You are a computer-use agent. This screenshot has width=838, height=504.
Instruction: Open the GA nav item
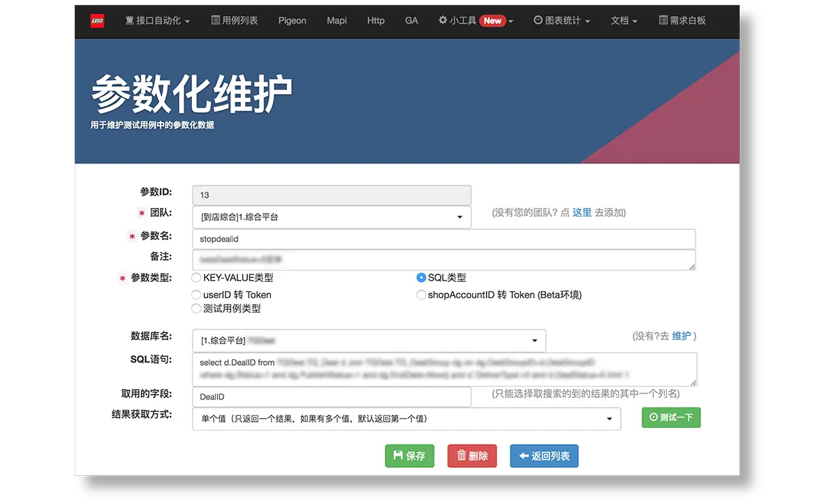pos(411,21)
